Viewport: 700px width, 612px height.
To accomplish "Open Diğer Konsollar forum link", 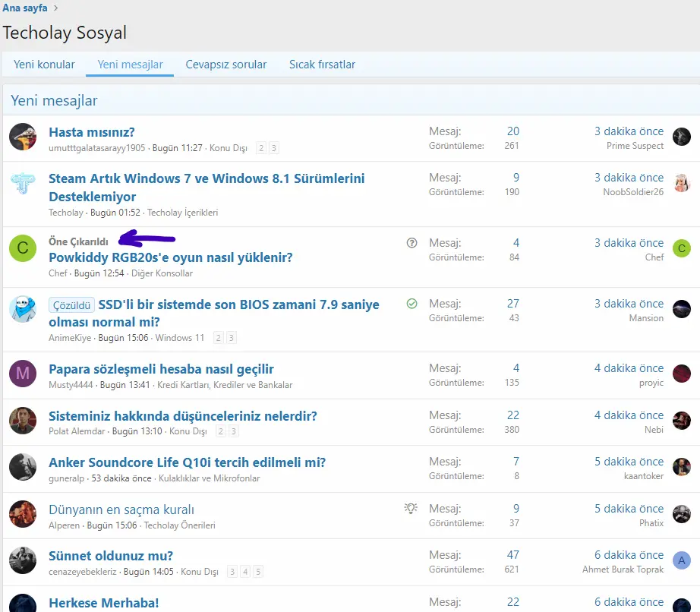I will 162,273.
